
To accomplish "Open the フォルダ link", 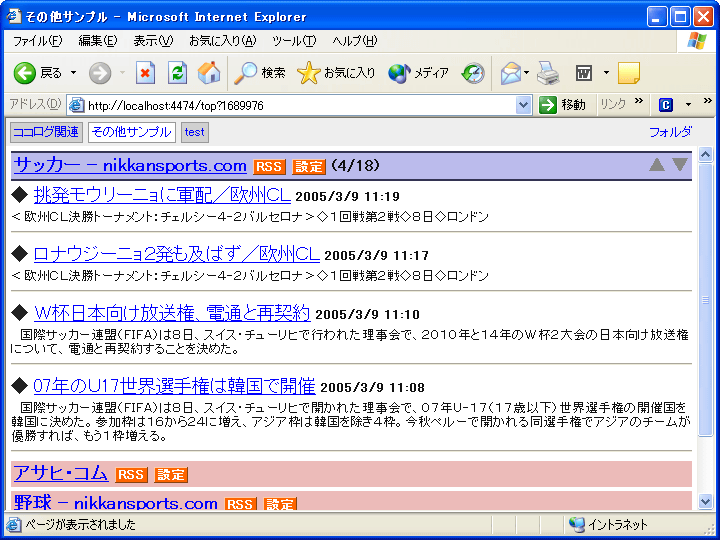I will coord(670,132).
